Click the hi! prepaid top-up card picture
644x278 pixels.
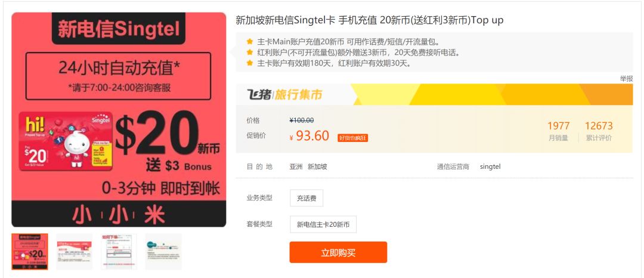[66, 141]
